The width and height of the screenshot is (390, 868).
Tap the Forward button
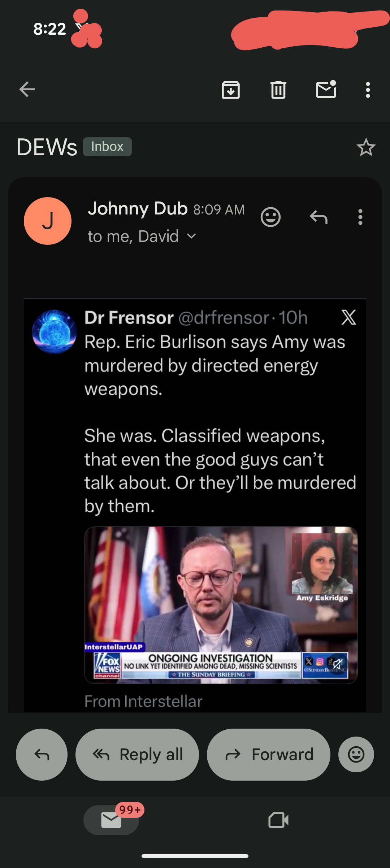[x=268, y=755]
